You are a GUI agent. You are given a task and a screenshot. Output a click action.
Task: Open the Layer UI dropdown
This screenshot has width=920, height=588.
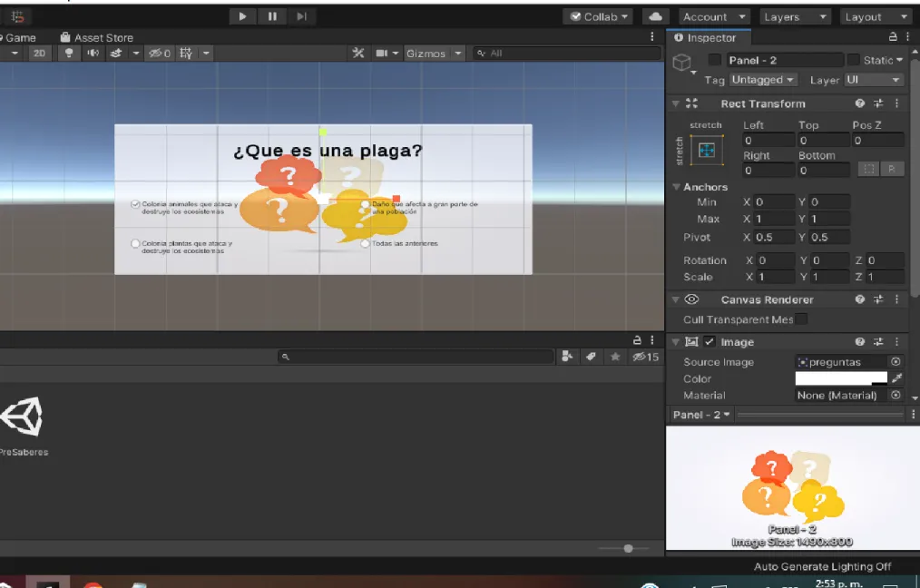[x=873, y=80]
